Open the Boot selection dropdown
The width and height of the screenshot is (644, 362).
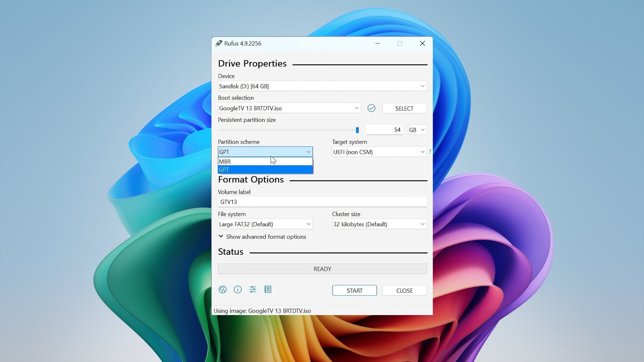point(289,108)
